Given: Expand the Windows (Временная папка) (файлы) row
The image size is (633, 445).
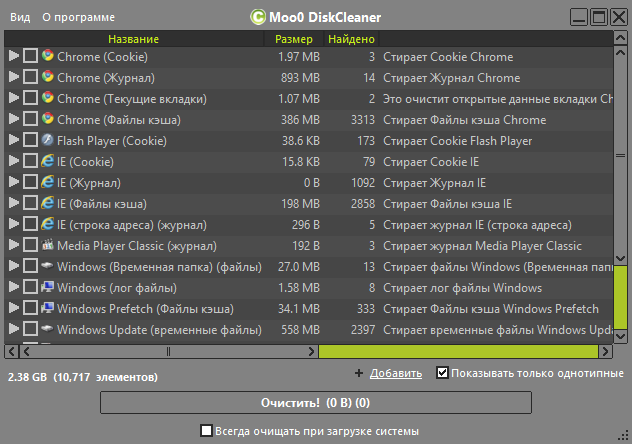Looking at the screenshot, I should click(14, 266).
